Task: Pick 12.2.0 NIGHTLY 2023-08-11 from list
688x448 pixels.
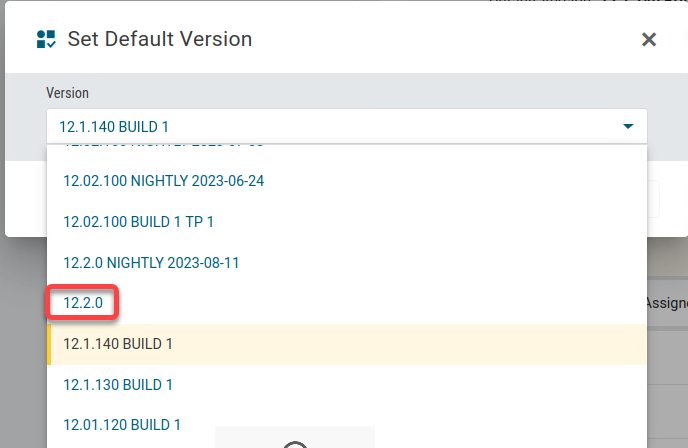Action: [x=151, y=262]
